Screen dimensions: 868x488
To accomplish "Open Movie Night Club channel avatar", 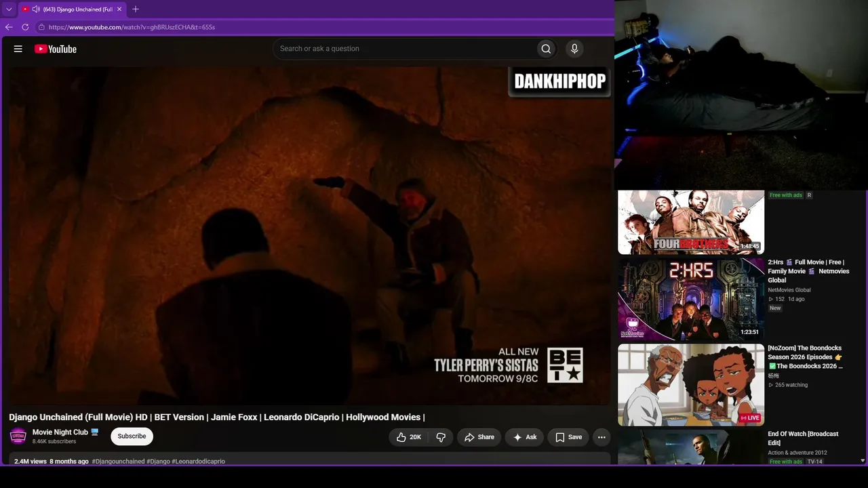I will click(18, 436).
